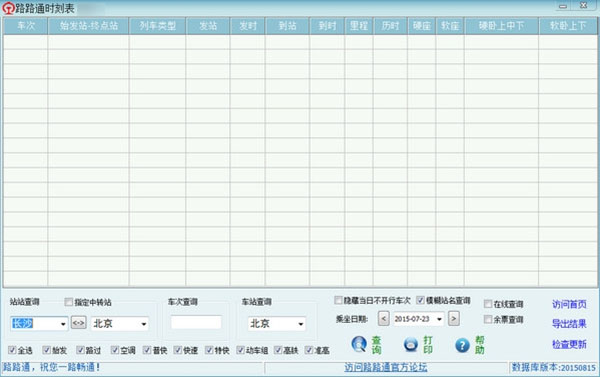Sort by 到时 column header
600x377 pixels.
click(x=327, y=26)
